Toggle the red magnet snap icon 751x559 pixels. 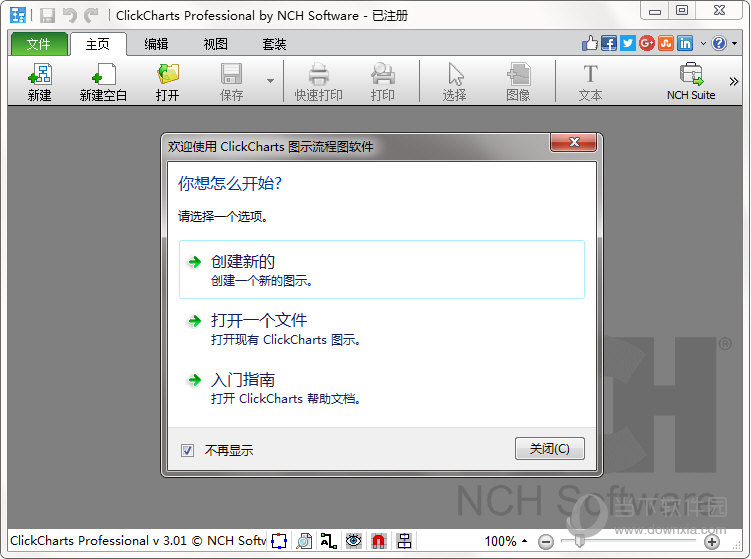click(378, 541)
